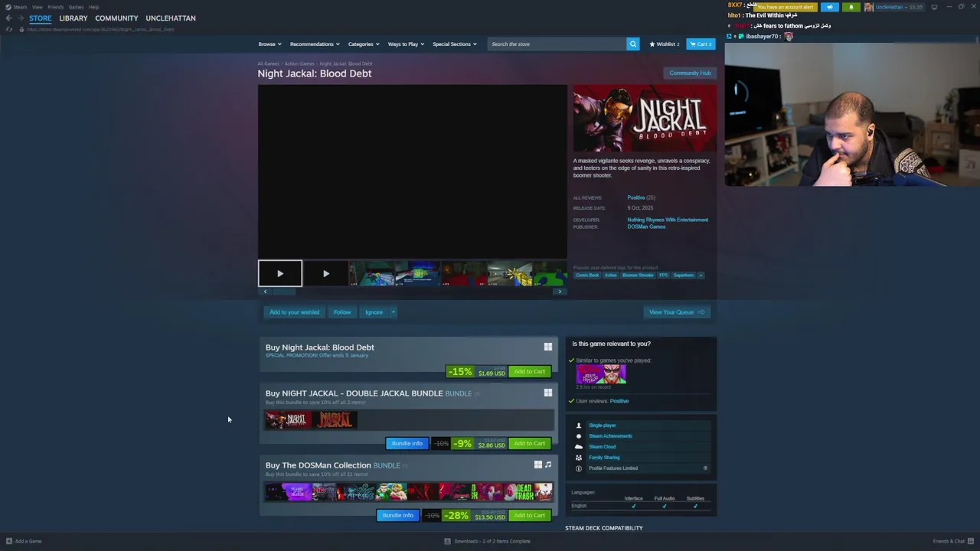
Task: Open the green notifications bell
Action: pyautogui.click(x=851, y=7)
